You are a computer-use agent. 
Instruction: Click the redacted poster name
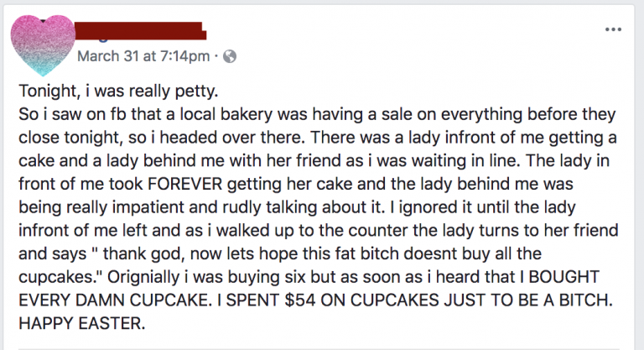[x=144, y=33]
